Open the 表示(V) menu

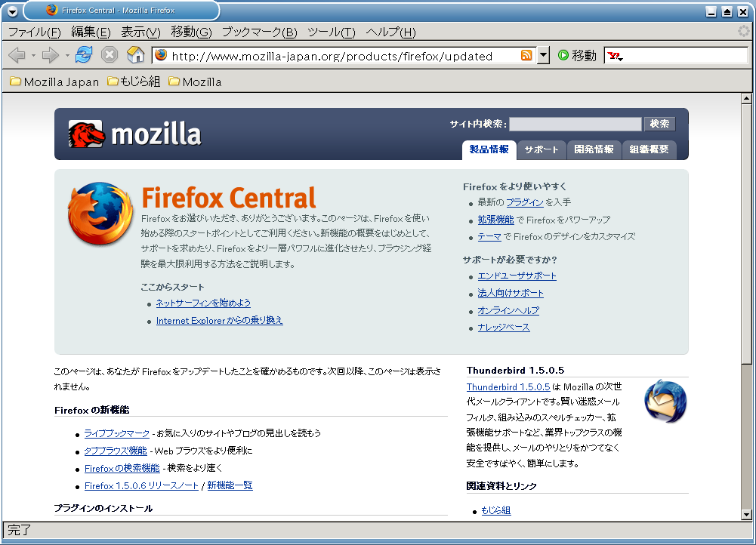(140, 32)
